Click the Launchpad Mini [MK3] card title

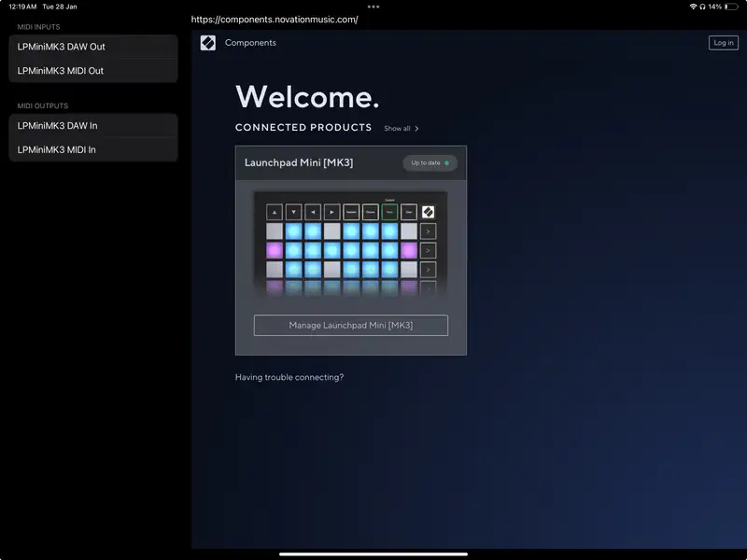coord(299,162)
